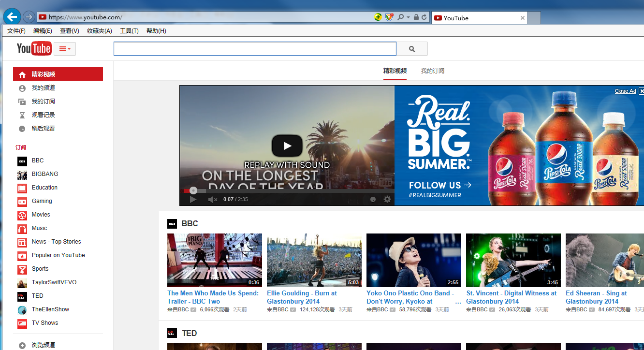Open the player settings gear icon

point(387,199)
